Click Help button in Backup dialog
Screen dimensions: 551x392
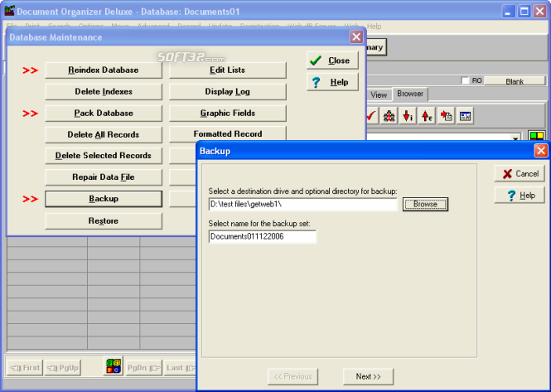(520, 195)
